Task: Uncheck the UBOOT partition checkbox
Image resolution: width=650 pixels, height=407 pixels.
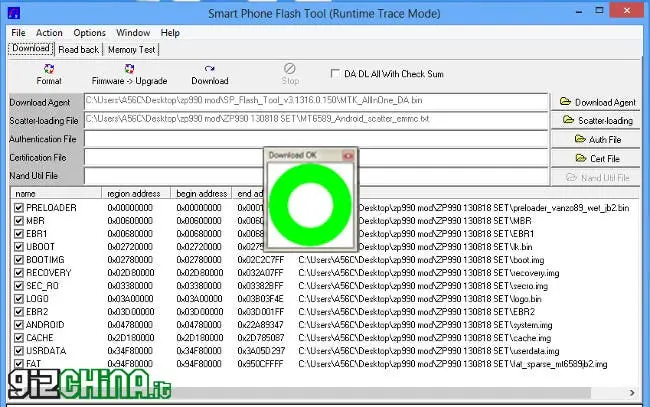Action: click(x=19, y=247)
